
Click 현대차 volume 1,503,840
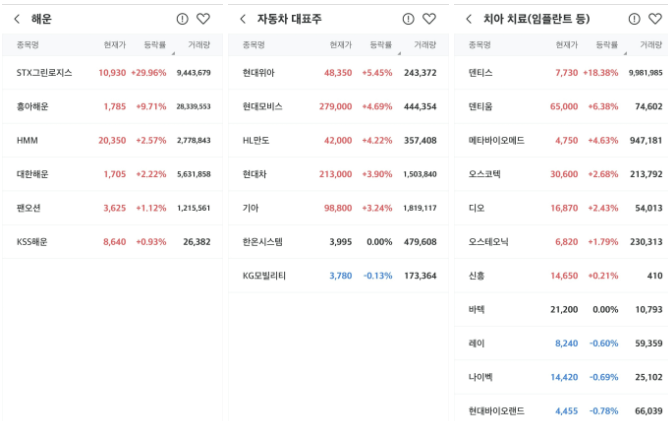[x=420, y=174]
